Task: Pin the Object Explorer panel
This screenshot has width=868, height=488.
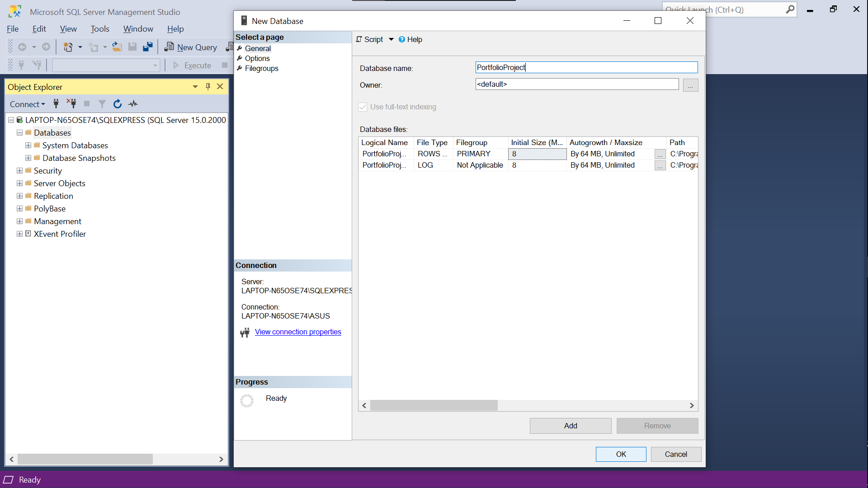Action: (x=208, y=87)
